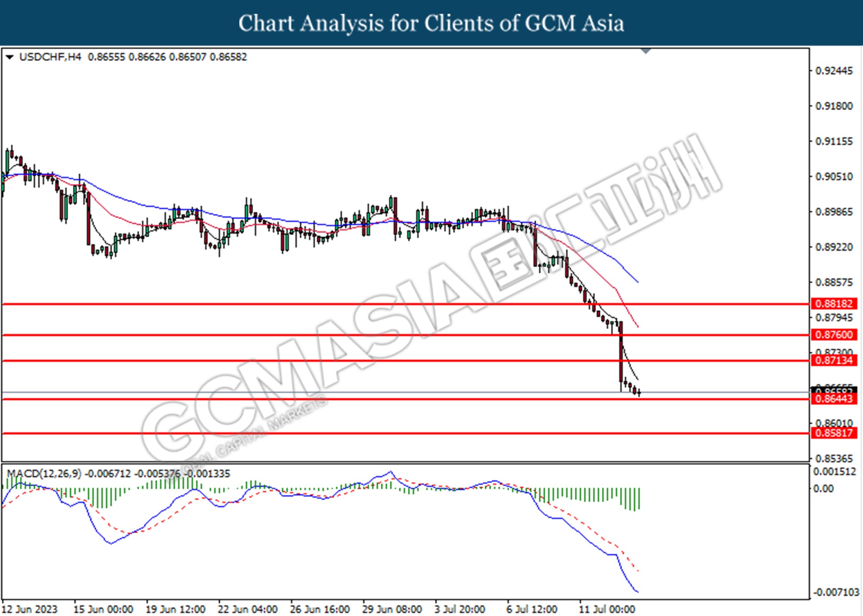Viewport: 863px width, 616px height.
Task: Click the 29 Jun 08:00 time label
Action: 392,610
